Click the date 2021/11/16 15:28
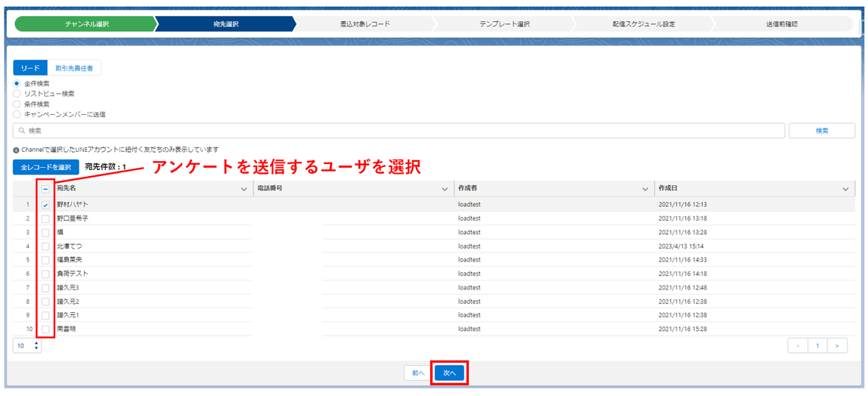Image resolution: width=868 pixels, height=396 pixels. click(683, 329)
